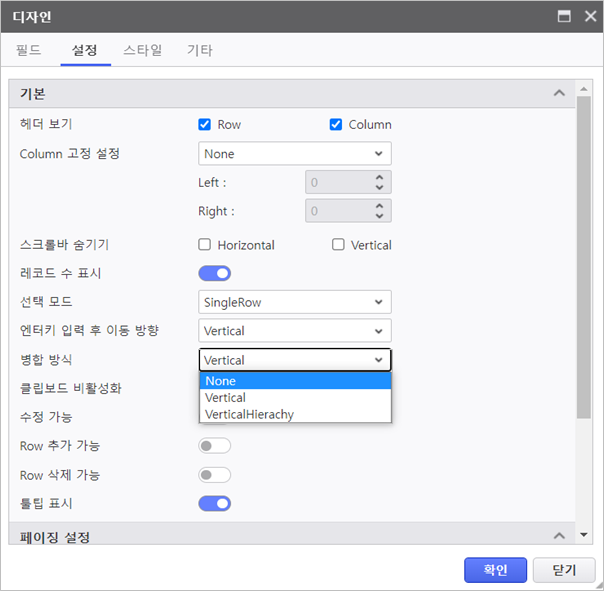Image resolution: width=604 pixels, height=591 pixels.
Task: Switch to the 스타일 tab
Action: [x=143, y=50]
